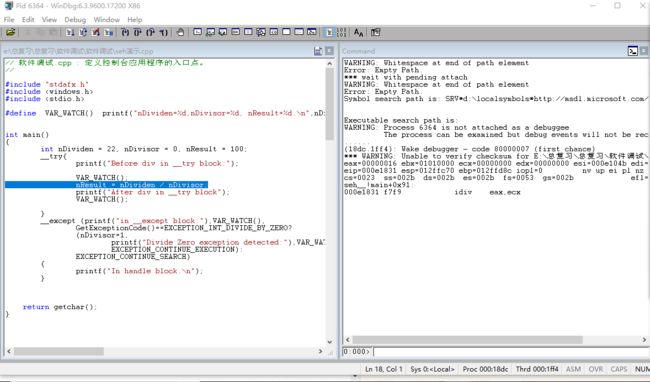Screen dimensions: 650x382
Task: Click the Restart debugging toolbar icon
Action: (x=83, y=32)
